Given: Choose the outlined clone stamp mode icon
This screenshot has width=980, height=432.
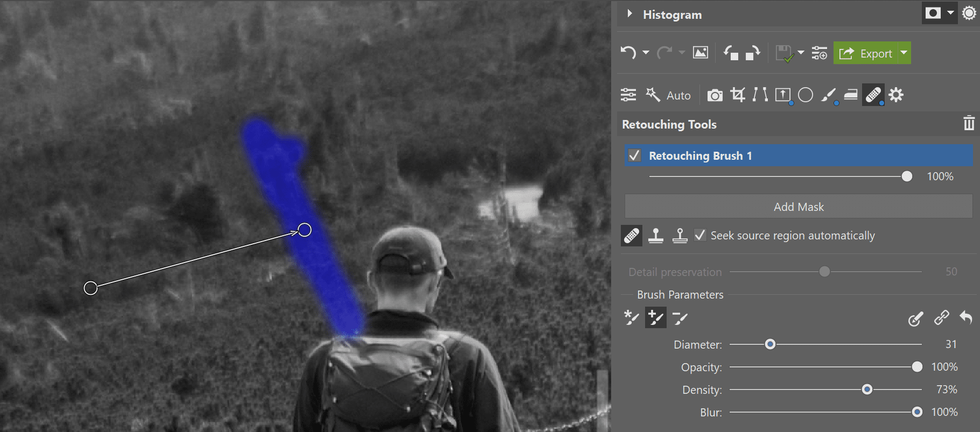Looking at the screenshot, I should tap(680, 235).
